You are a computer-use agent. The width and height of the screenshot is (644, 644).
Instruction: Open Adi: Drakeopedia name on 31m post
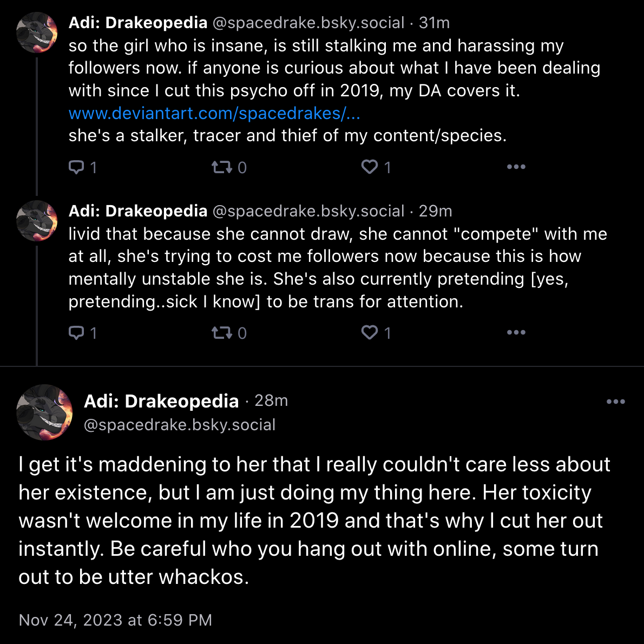[137, 23]
